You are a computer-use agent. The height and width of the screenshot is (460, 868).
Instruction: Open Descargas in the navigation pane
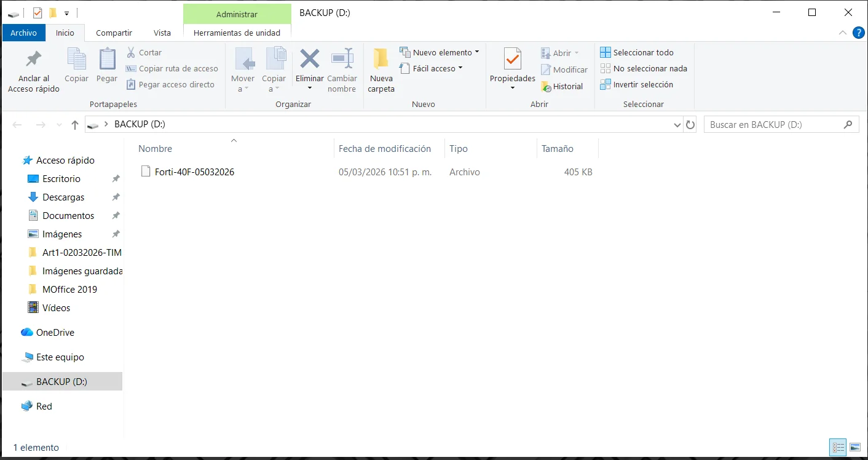[x=63, y=197]
